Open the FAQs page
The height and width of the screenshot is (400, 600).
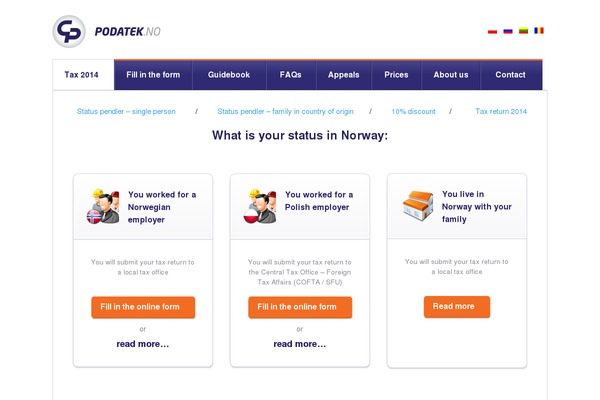point(290,75)
